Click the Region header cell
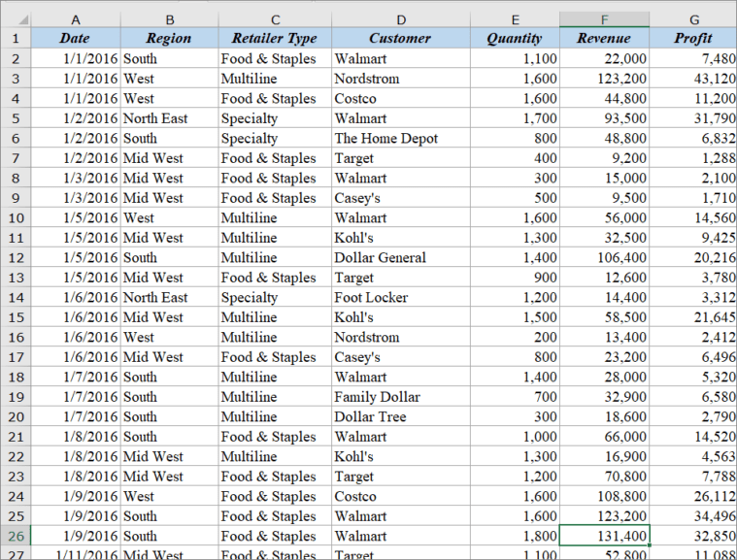Viewport: 737px width, 560px height. pyautogui.click(x=170, y=38)
